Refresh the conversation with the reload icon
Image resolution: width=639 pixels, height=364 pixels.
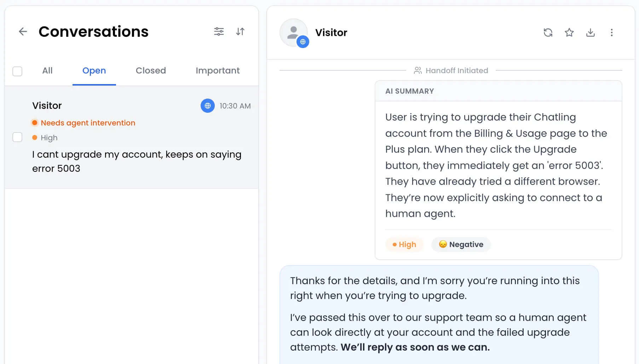(x=548, y=33)
